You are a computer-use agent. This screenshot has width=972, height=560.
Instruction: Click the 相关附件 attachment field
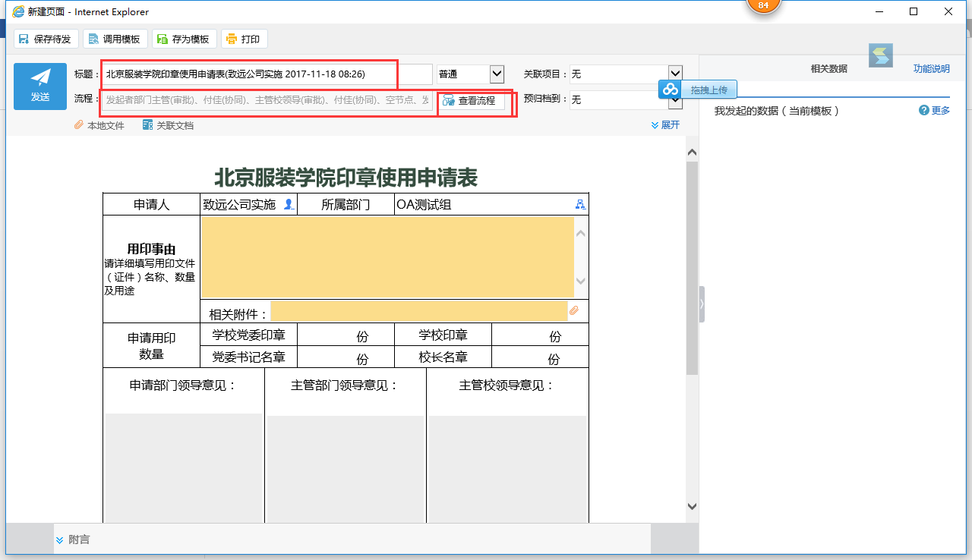point(419,311)
